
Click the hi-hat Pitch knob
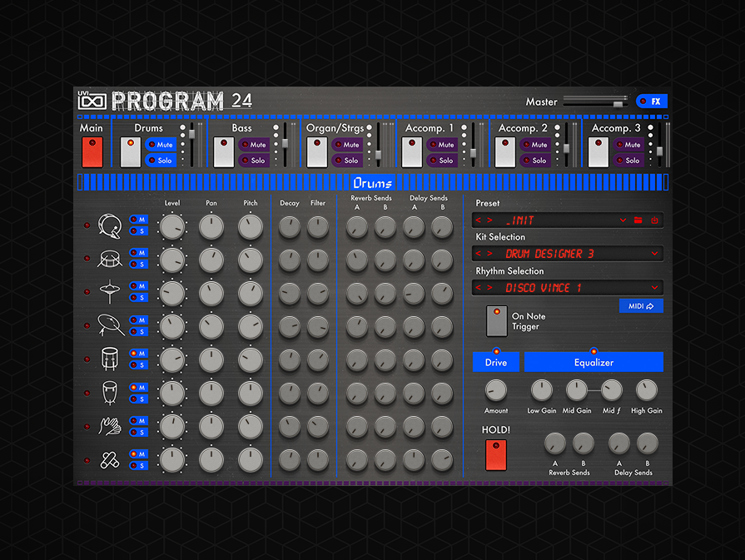[251, 293]
